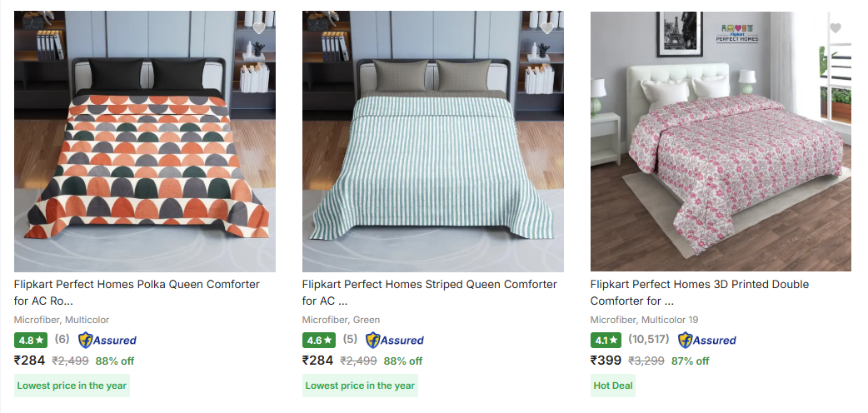Image resolution: width=868 pixels, height=413 pixels.
Task: Toggle wishlist heart on Striped Queen Comforter
Action: tap(547, 28)
